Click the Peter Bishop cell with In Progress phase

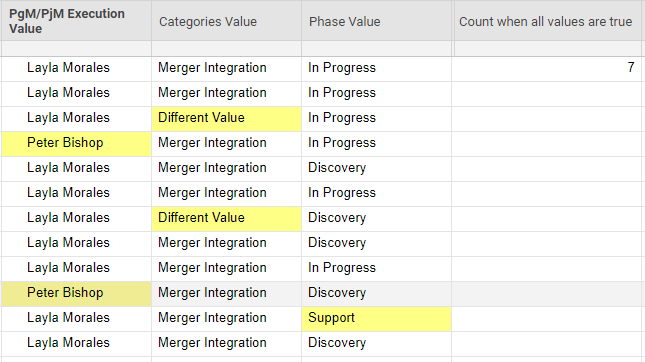[76, 143]
